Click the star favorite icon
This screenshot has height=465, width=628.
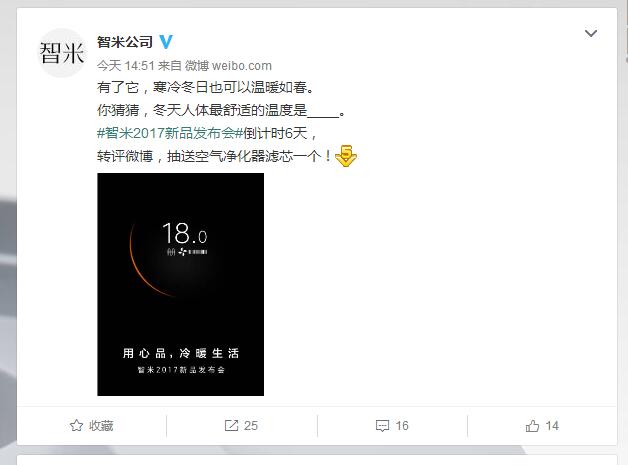pyautogui.click(x=76, y=425)
